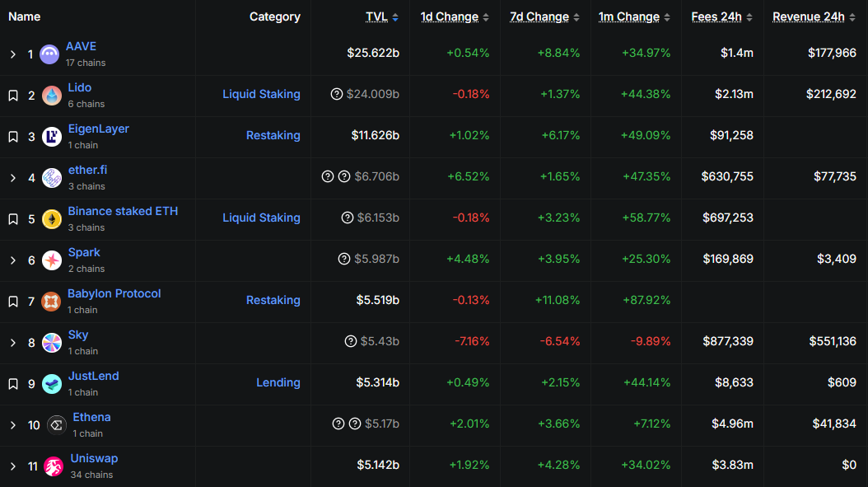This screenshot has height=487, width=868.
Task: Select Sky revenue value $551,136
Action: pyautogui.click(x=833, y=341)
